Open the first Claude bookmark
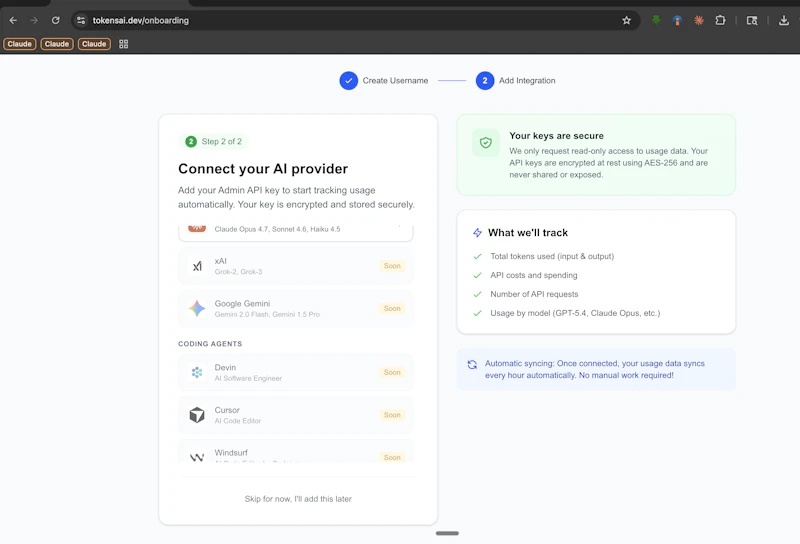 point(19,44)
